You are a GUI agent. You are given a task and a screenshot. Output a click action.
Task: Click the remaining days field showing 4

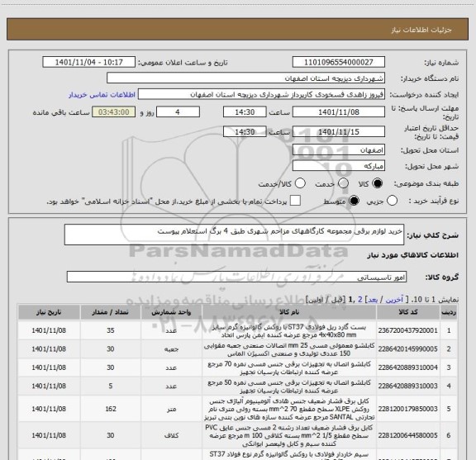click(178, 112)
